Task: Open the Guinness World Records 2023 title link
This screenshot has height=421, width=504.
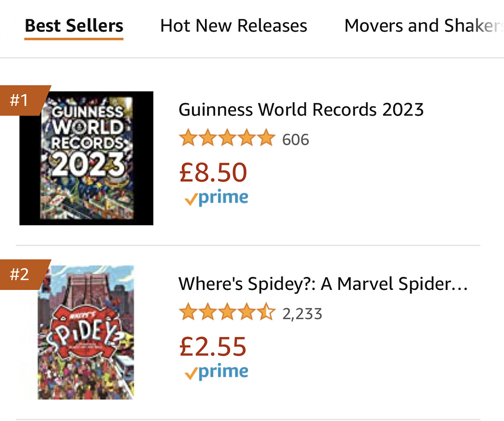Action: tap(301, 110)
